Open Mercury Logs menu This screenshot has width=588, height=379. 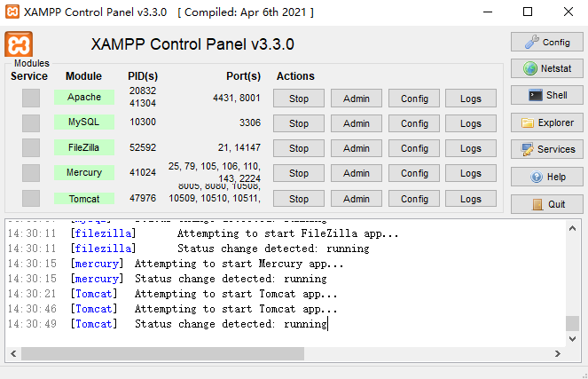(x=471, y=173)
